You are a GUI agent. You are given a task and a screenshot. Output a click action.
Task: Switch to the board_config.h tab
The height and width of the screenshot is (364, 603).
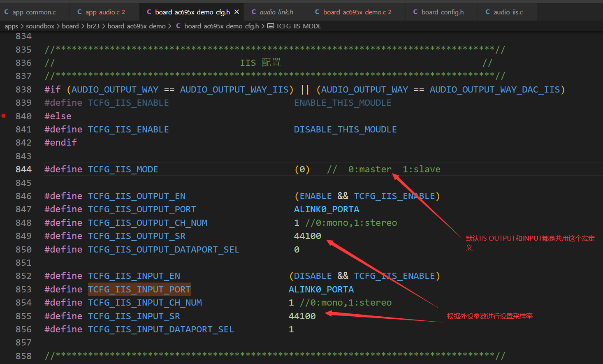tap(442, 12)
